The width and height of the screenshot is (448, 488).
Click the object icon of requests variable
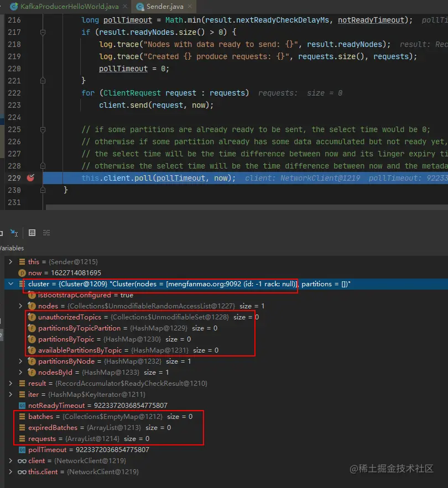(x=22, y=438)
